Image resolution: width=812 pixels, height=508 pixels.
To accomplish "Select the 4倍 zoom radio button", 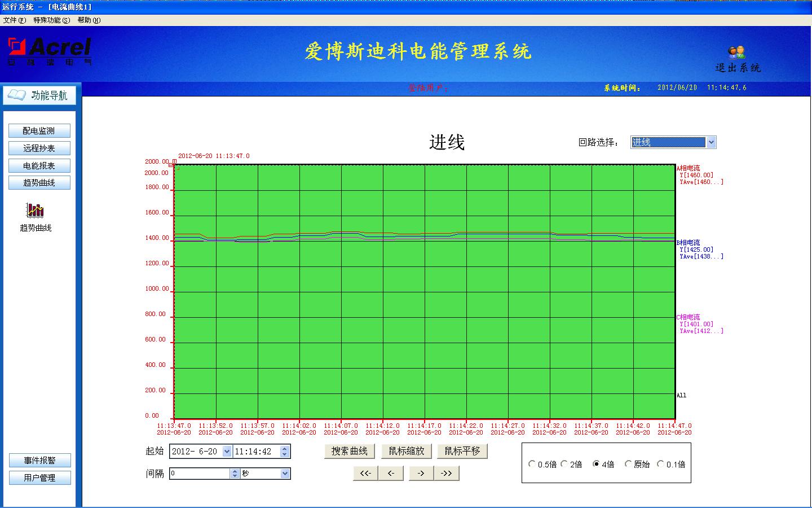I will point(596,464).
